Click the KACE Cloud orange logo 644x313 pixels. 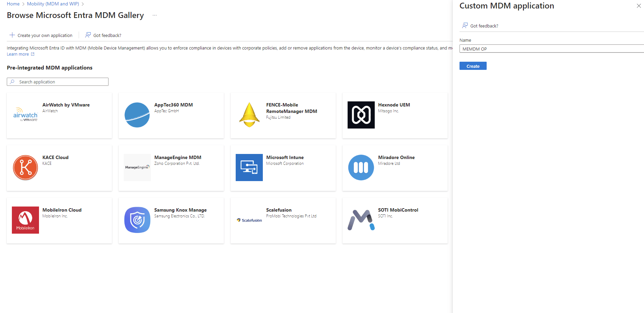pyautogui.click(x=25, y=168)
